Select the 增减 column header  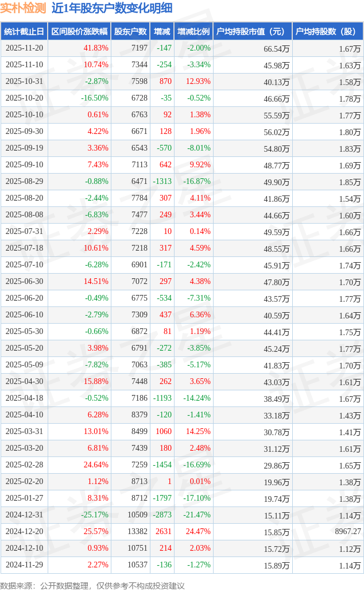[x=162, y=32]
